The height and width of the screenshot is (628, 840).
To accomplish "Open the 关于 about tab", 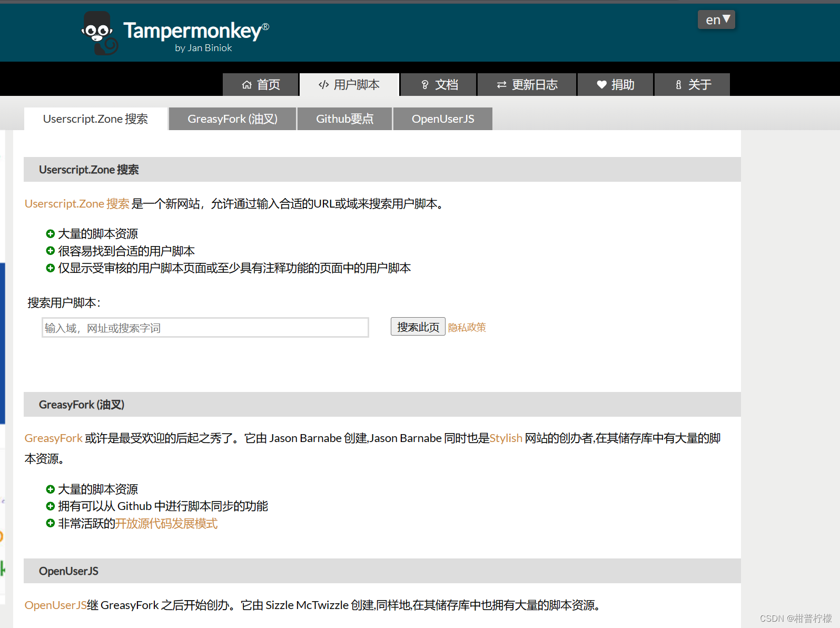I will tap(692, 85).
